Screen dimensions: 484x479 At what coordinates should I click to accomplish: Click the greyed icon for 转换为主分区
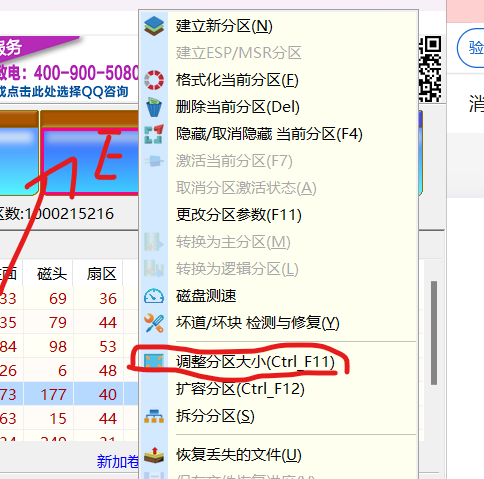[x=154, y=242]
